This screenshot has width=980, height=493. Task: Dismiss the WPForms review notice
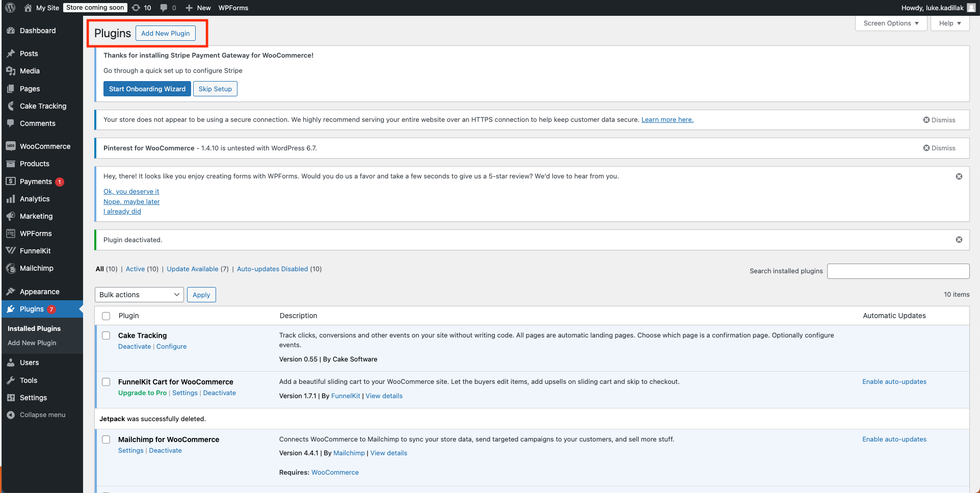tap(959, 176)
